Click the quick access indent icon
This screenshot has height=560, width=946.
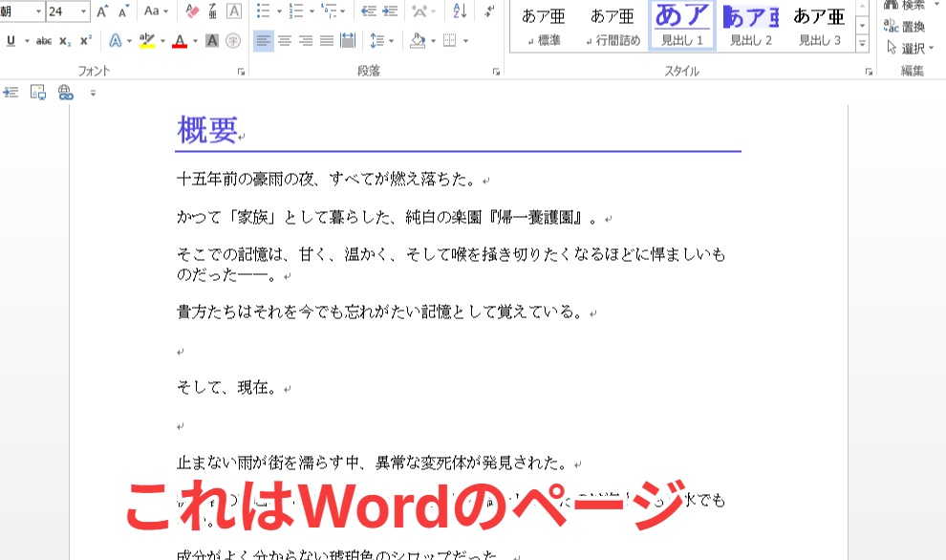(11, 93)
